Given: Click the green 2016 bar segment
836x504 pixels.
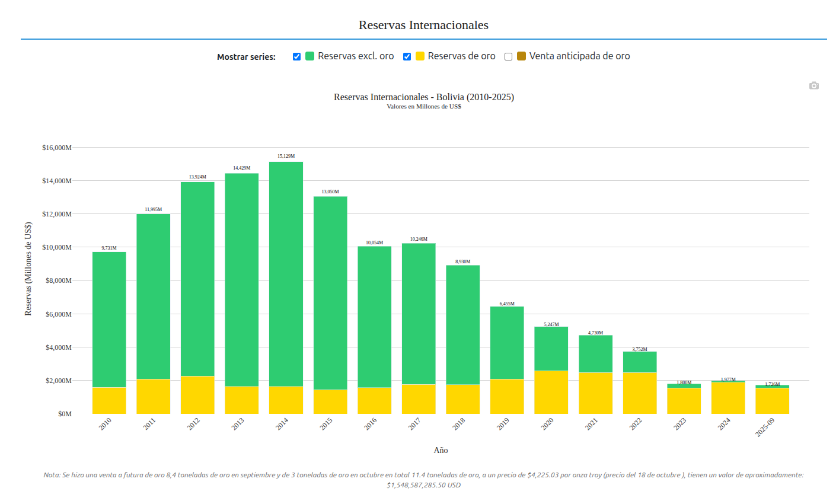Looking at the screenshot, I should 374,316.
